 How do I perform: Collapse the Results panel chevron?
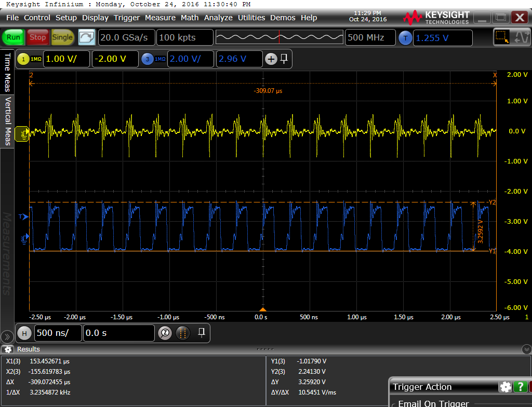tap(527, 349)
